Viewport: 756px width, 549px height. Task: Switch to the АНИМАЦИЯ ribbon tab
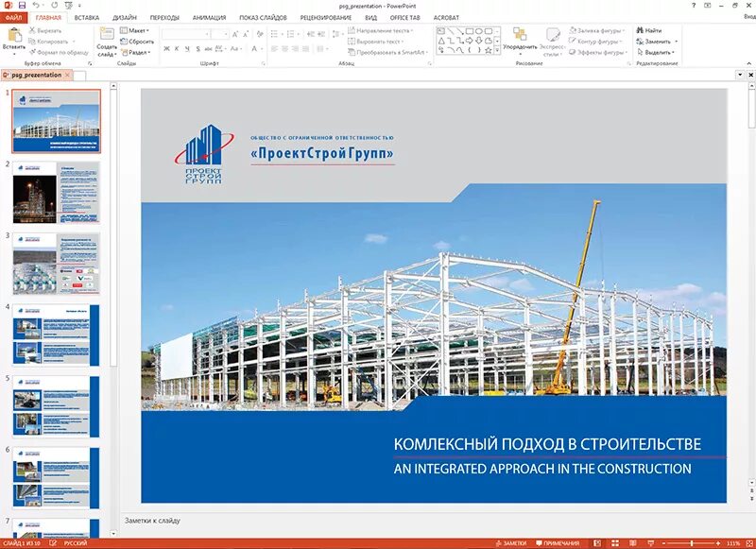(x=209, y=17)
